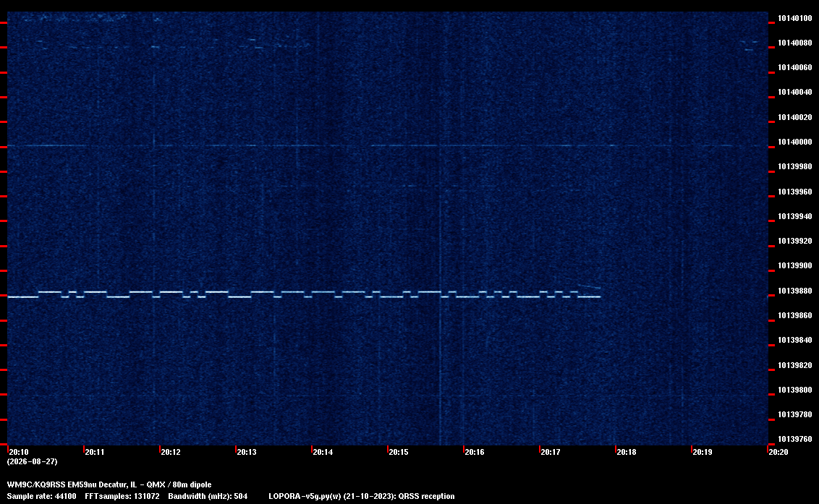819x504 pixels.
Task: Click the 10139880 frequency label
Action: 795,291
